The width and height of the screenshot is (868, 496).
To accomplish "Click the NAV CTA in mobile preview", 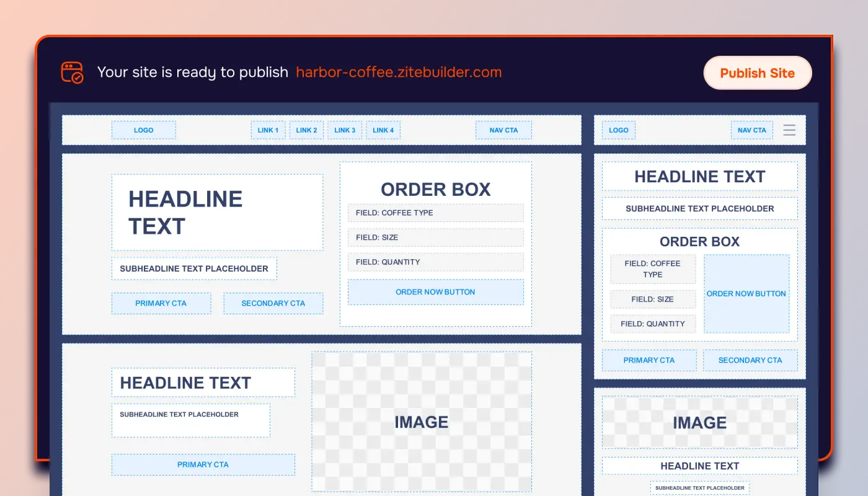I will tap(752, 130).
